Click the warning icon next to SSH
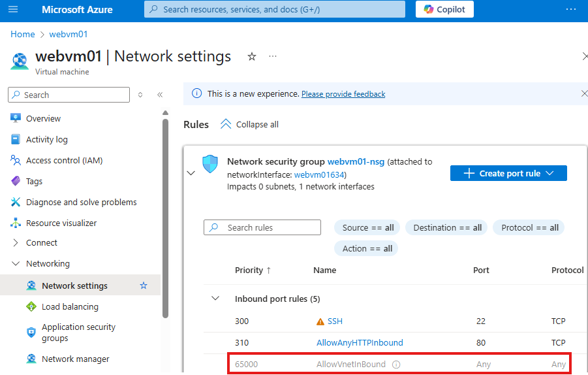The height and width of the screenshot is (375, 588). click(x=320, y=321)
